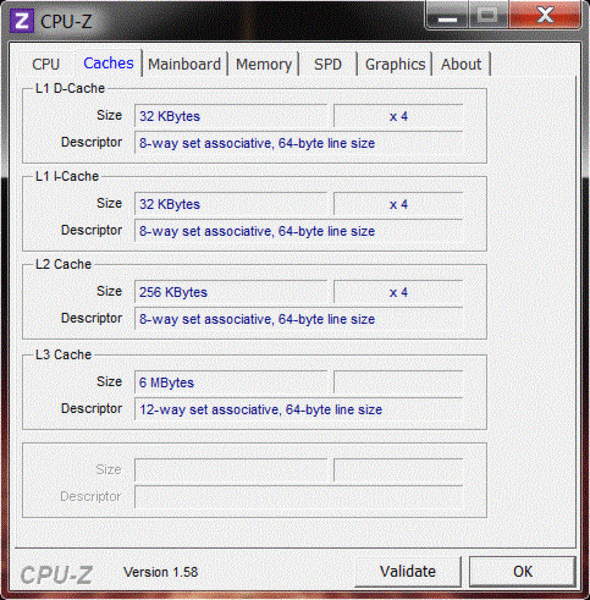Image resolution: width=590 pixels, height=600 pixels.
Task: Click the L3 Cache 6 MBytes field
Action: 231,382
